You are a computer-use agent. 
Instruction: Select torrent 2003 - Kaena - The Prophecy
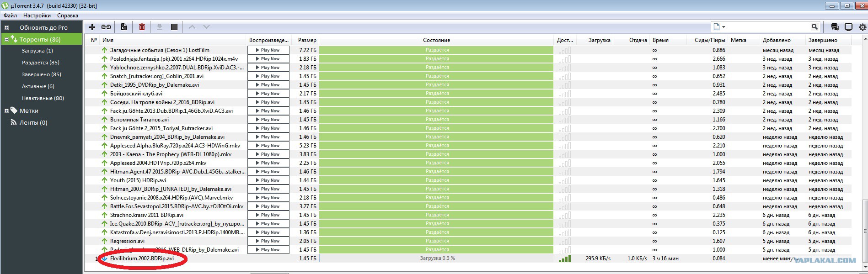171,154
